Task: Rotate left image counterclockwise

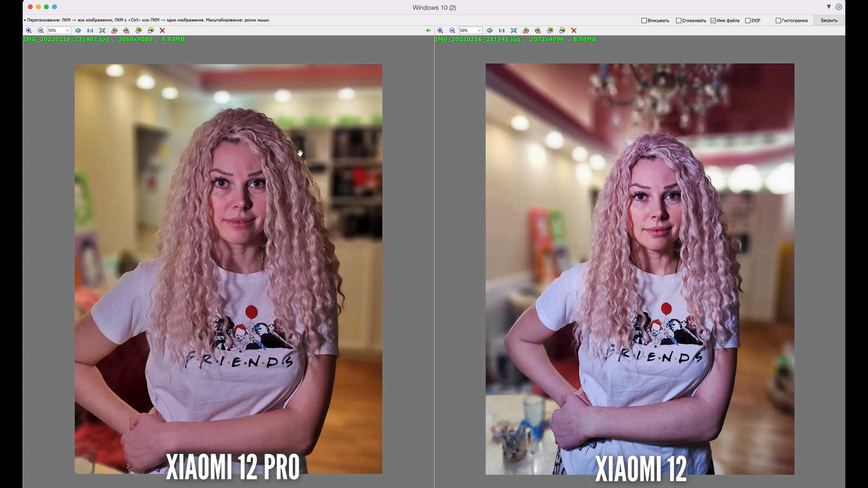Action: pyautogui.click(x=114, y=30)
